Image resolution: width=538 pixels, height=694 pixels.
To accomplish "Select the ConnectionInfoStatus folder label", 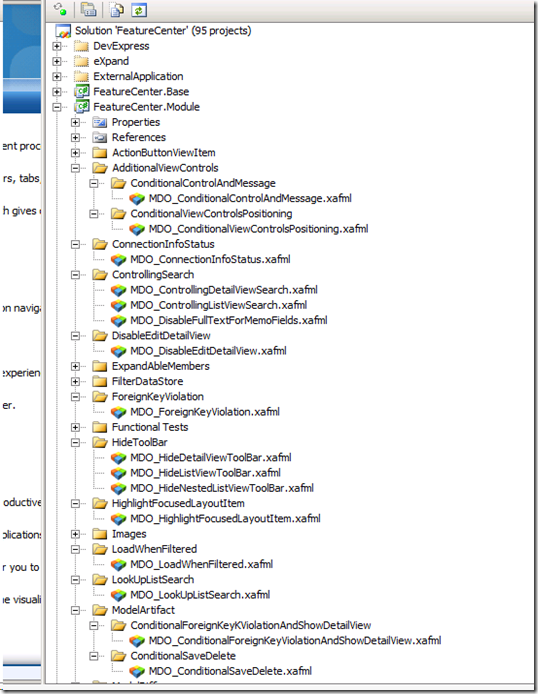I will [x=163, y=244].
